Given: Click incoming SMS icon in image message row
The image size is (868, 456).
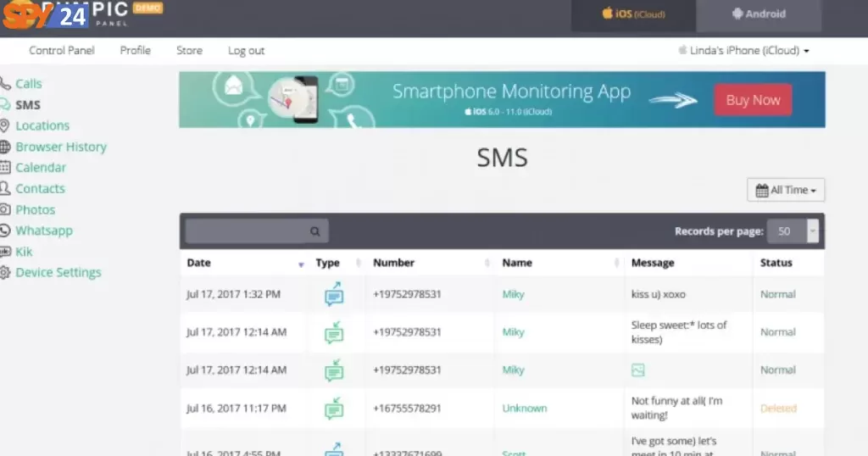Looking at the screenshot, I should point(334,370).
